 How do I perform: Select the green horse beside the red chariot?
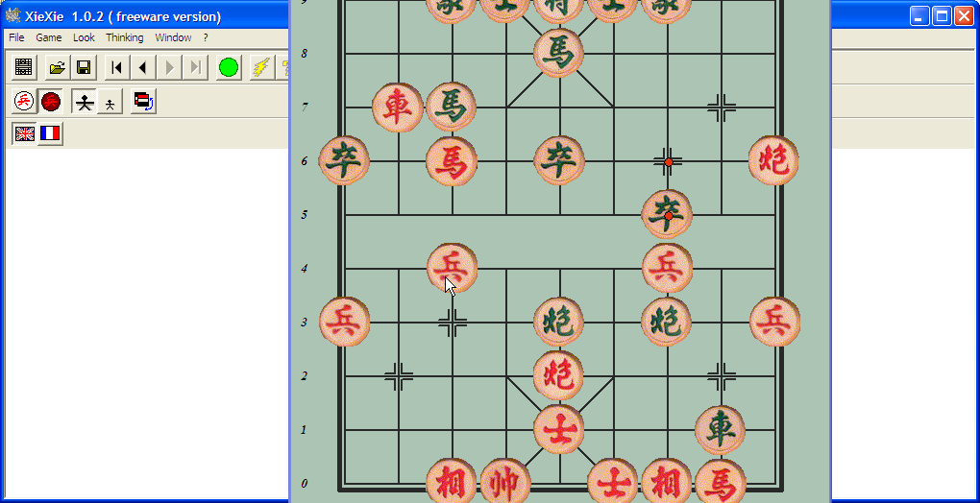(x=452, y=108)
